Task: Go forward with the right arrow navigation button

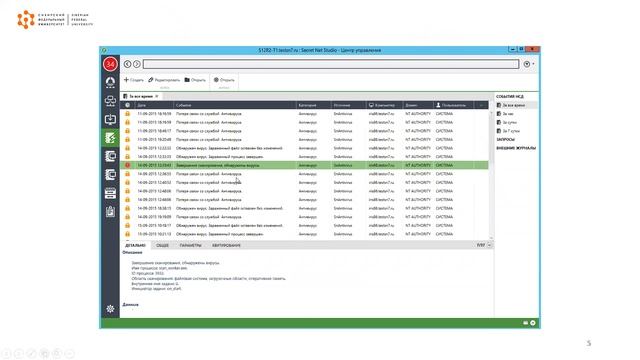Action: [137, 64]
